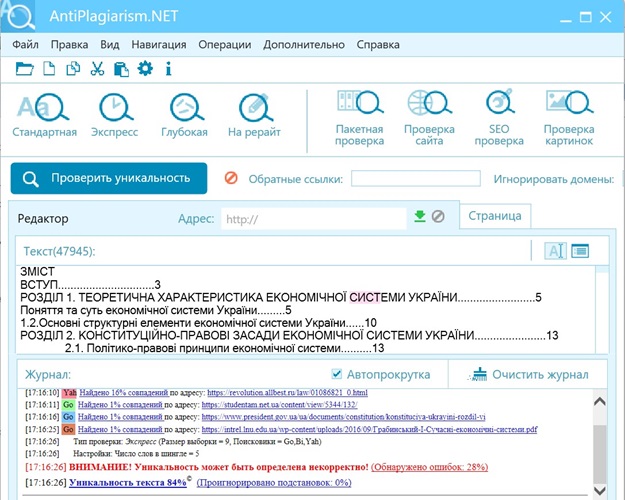The height and width of the screenshot is (500, 625).
Task: Click the Адрес http:// input field
Action: click(314, 219)
